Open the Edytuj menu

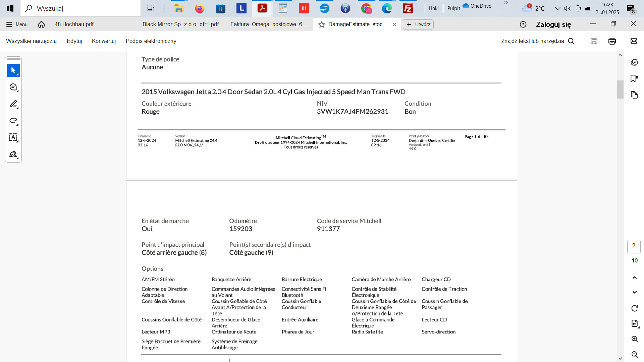[74, 41]
